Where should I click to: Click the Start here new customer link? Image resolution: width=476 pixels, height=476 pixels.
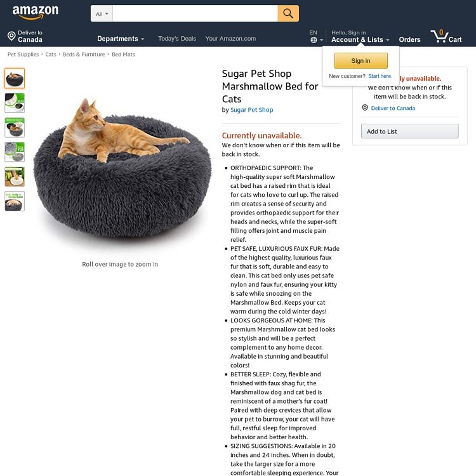pyautogui.click(x=380, y=76)
